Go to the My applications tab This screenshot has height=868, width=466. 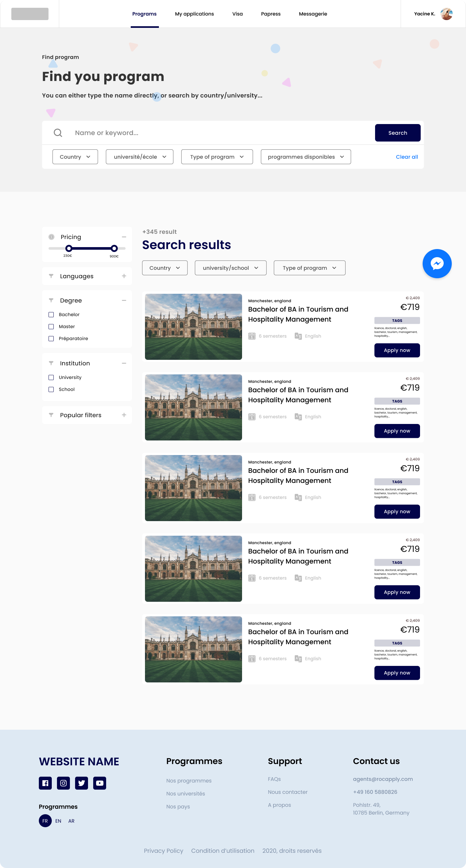[x=194, y=14]
